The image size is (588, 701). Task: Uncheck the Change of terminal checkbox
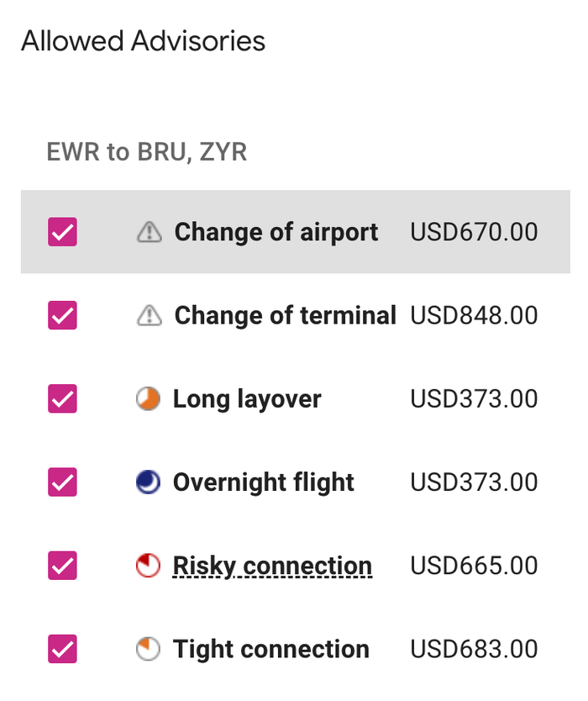coord(62,315)
